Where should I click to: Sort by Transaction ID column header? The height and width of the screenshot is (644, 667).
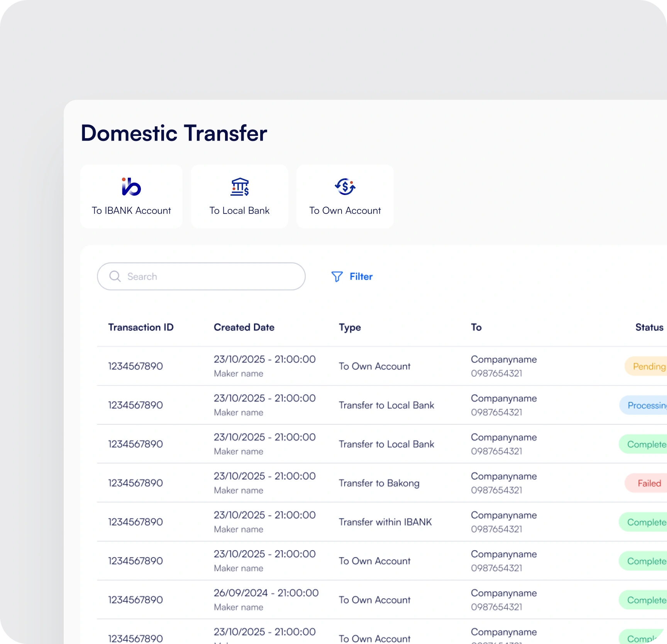141,327
